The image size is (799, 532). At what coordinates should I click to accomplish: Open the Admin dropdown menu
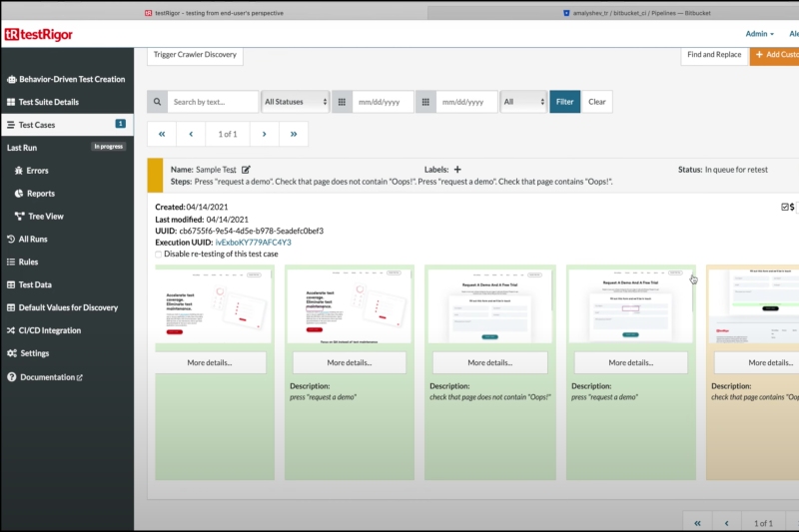click(759, 34)
